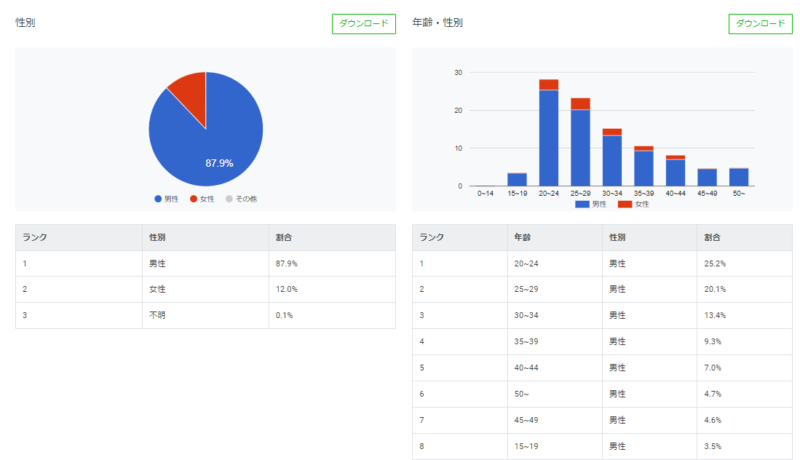
Task: Select the blue 30~34 bar in the chart
Action: (x=612, y=160)
